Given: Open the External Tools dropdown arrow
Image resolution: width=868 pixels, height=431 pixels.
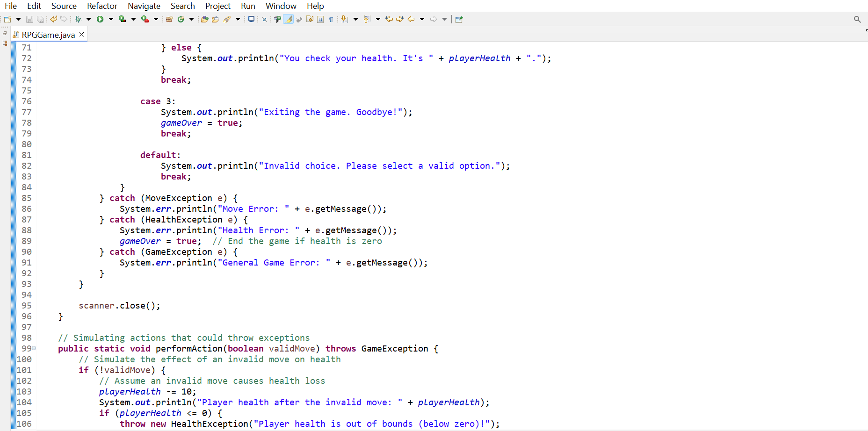Looking at the screenshot, I should click(156, 19).
